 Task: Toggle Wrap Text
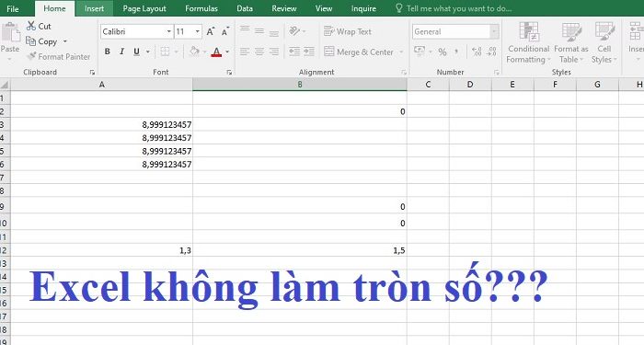348,31
